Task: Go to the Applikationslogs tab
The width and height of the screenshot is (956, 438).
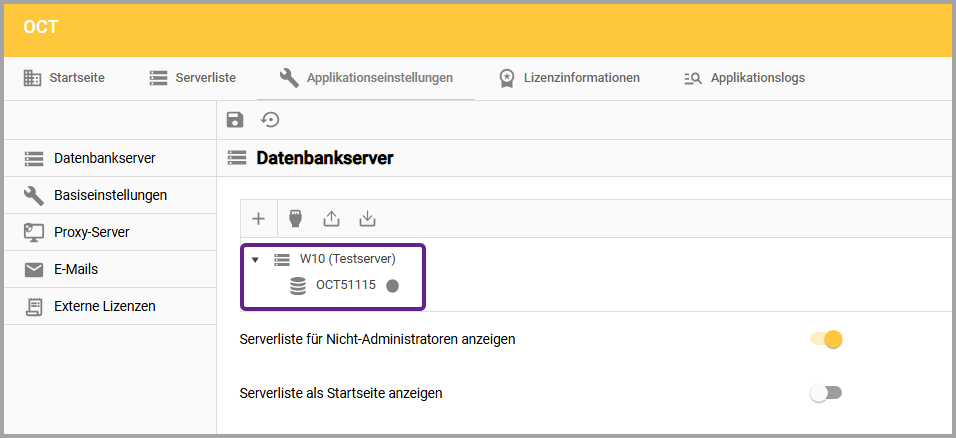Action: click(x=744, y=77)
